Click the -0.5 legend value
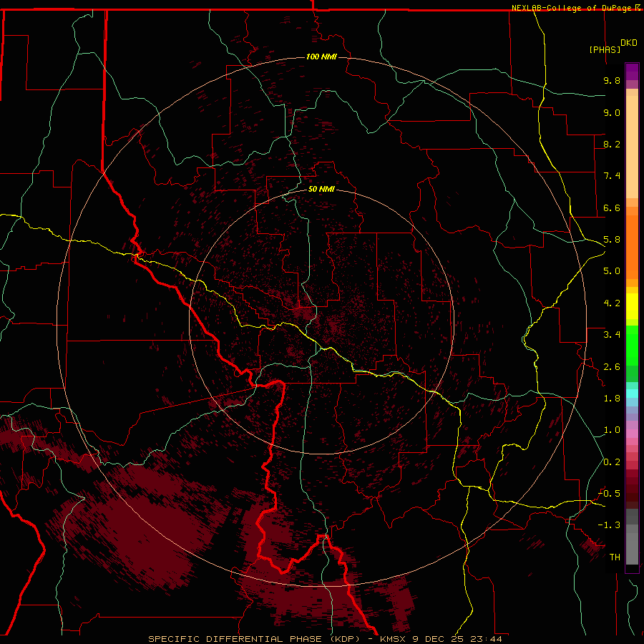The height and width of the screenshot is (644, 644). tap(609, 494)
